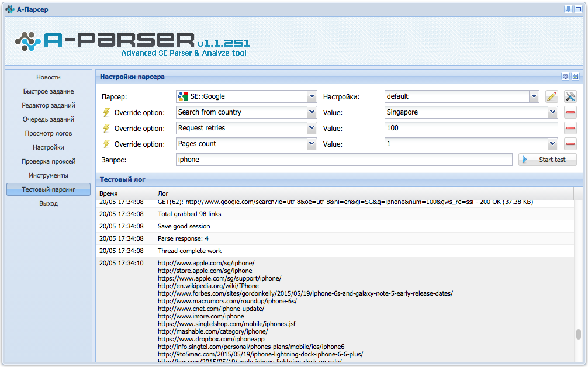Click the Лог column header
Image resolution: width=588 pixels, height=367 pixels.
[364, 193]
